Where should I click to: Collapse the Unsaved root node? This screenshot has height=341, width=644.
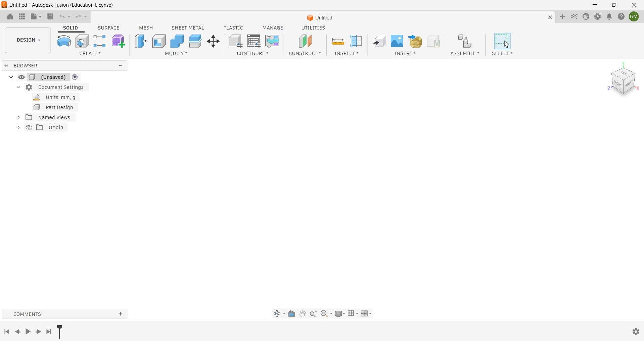coord(11,77)
